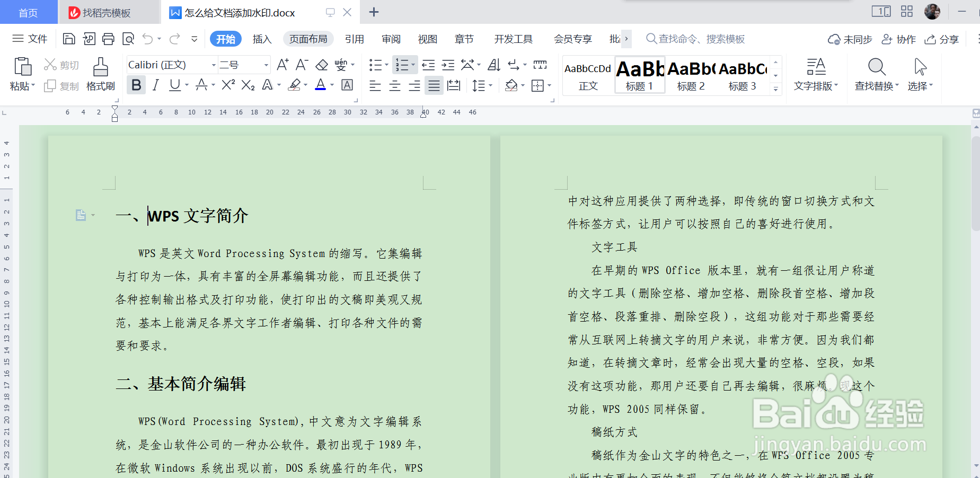
Task: Click the 选择 select button
Action: pyautogui.click(x=920, y=74)
